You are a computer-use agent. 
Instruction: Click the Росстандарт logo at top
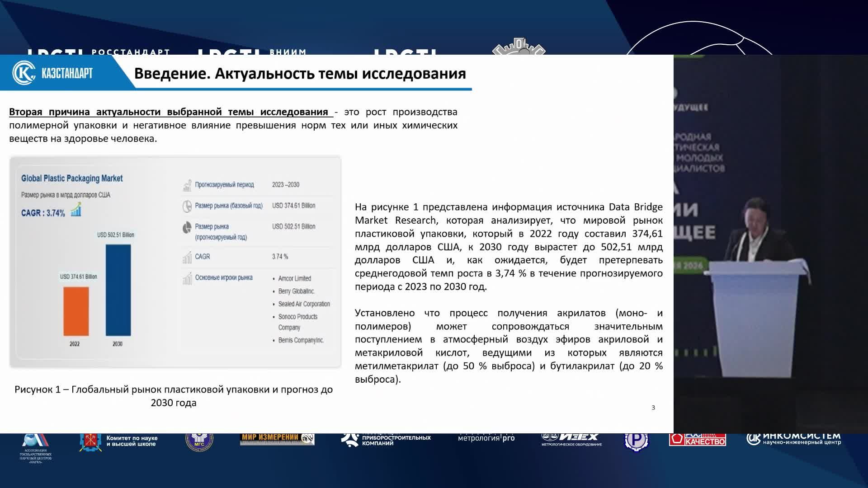click(99, 52)
